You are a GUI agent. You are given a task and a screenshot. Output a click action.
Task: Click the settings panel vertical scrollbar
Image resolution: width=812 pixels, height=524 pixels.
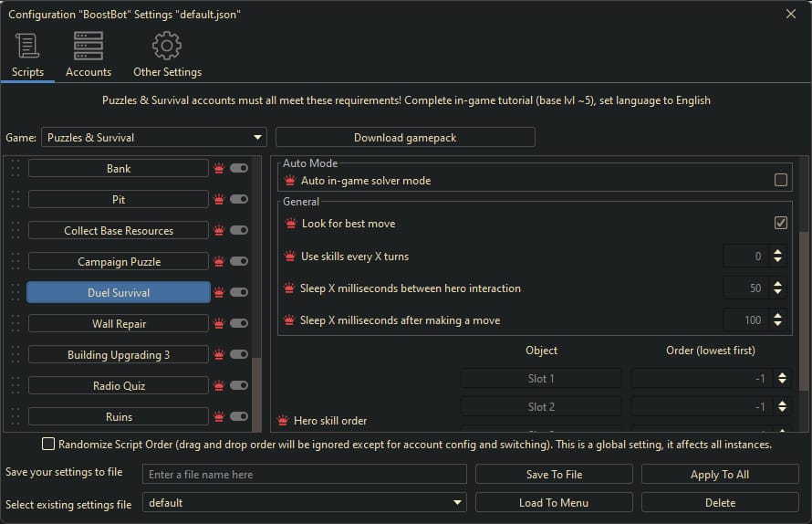(x=803, y=310)
